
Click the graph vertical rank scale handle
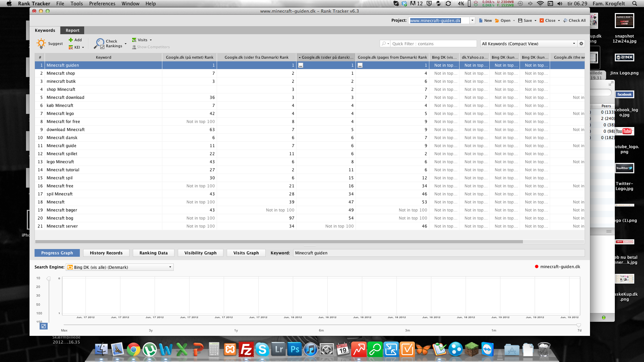(x=48, y=279)
